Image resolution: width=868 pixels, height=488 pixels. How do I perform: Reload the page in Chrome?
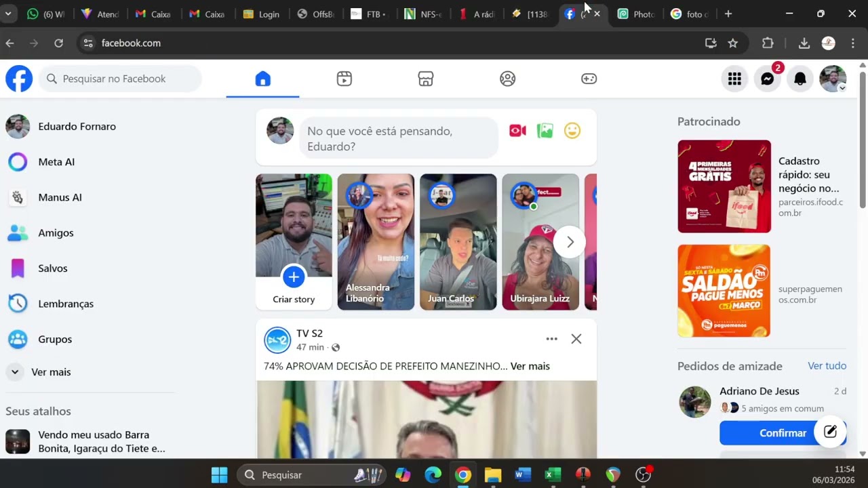[58, 43]
